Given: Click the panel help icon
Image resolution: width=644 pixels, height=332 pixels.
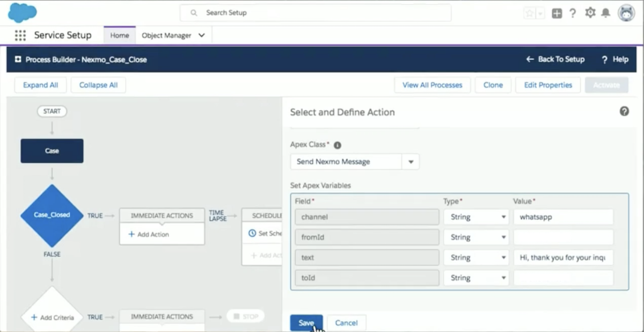Looking at the screenshot, I should 624,111.
